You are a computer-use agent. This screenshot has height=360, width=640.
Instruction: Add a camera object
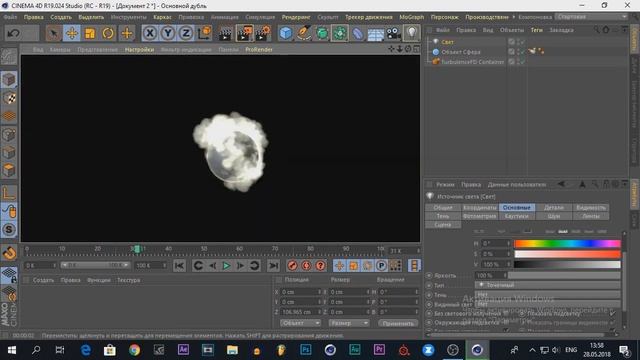[x=393, y=33]
